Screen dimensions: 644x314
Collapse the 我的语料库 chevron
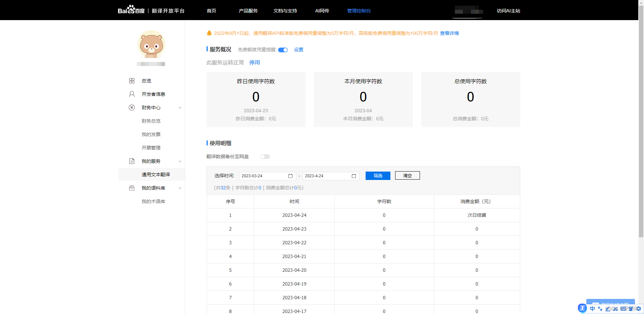[x=180, y=188]
